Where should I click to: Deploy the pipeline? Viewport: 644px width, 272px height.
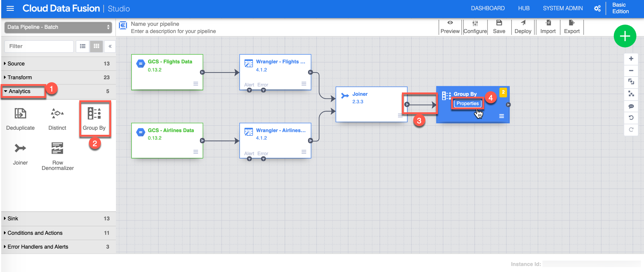pyautogui.click(x=523, y=27)
